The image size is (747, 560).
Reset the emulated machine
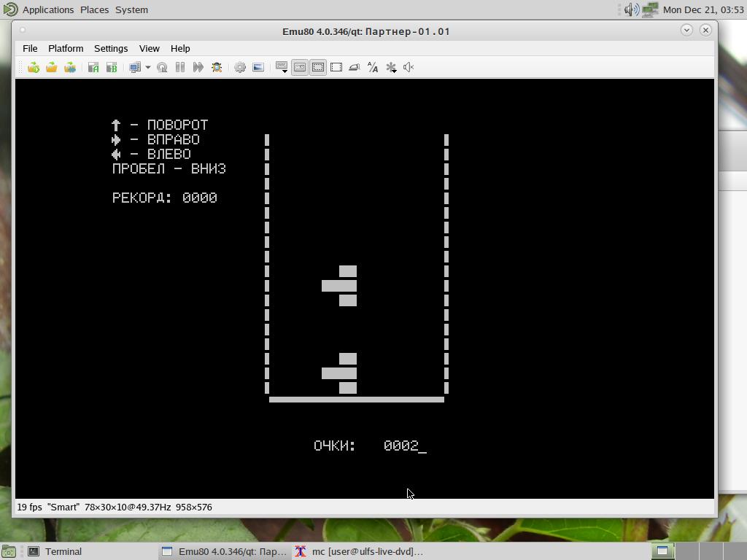click(x=162, y=67)
